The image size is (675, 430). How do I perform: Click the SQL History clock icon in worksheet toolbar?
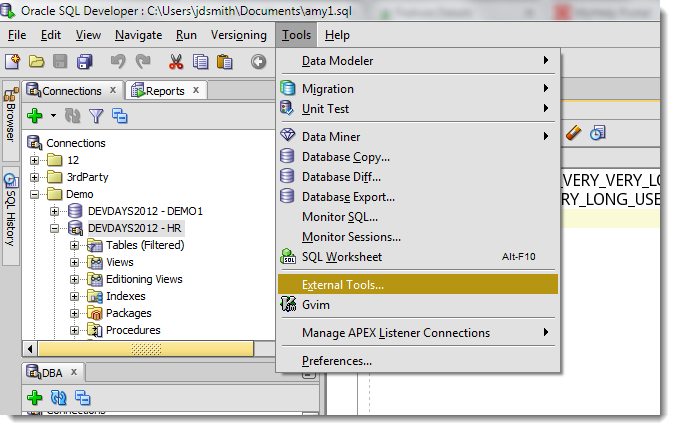pos(598,133)
